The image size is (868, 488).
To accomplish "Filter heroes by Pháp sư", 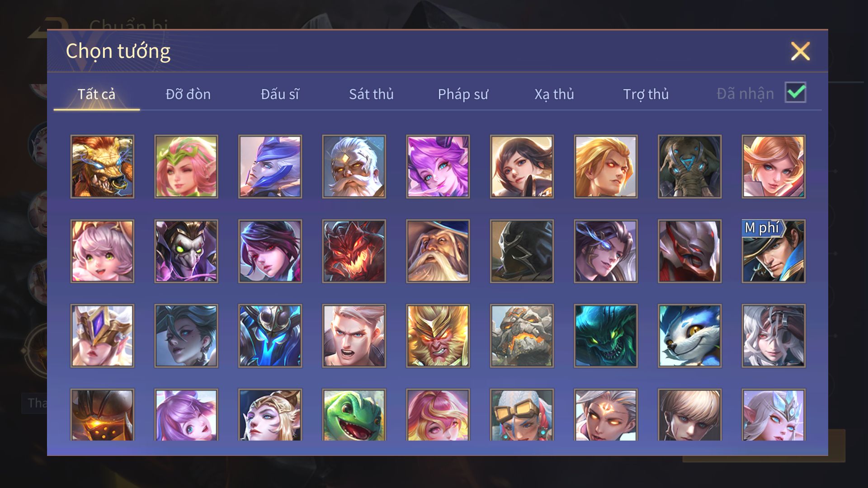I will point(463,94).
